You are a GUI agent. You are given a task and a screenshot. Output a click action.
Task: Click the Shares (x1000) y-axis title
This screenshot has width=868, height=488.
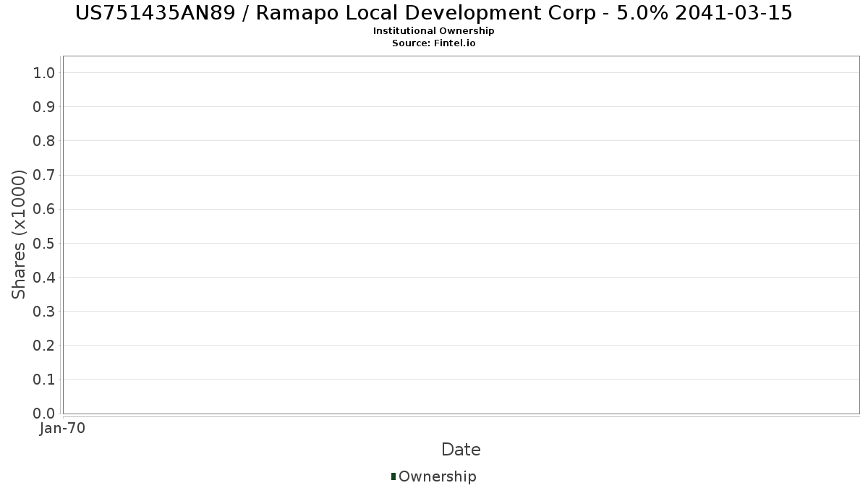(x=19, y=234)
